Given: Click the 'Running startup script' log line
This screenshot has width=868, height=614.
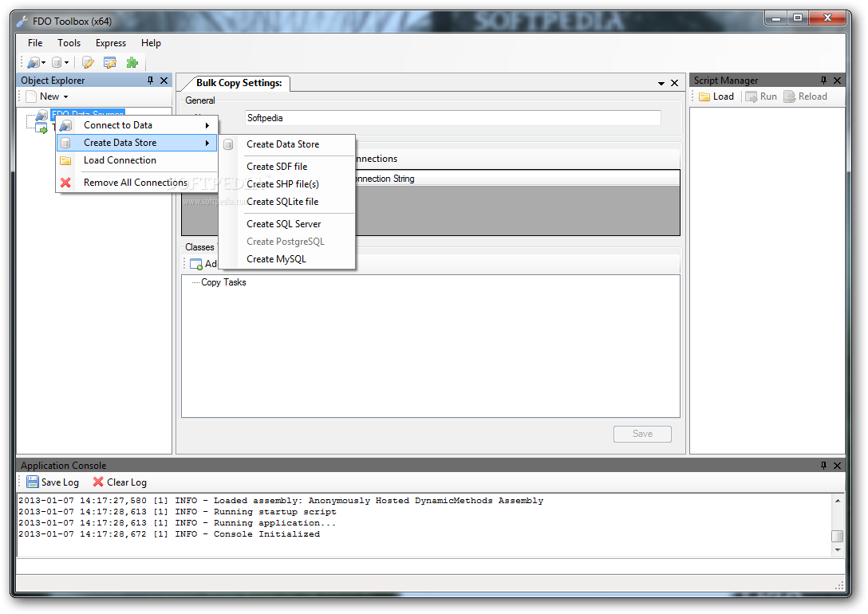Looking at the screenshot, I should pos(177,512).
